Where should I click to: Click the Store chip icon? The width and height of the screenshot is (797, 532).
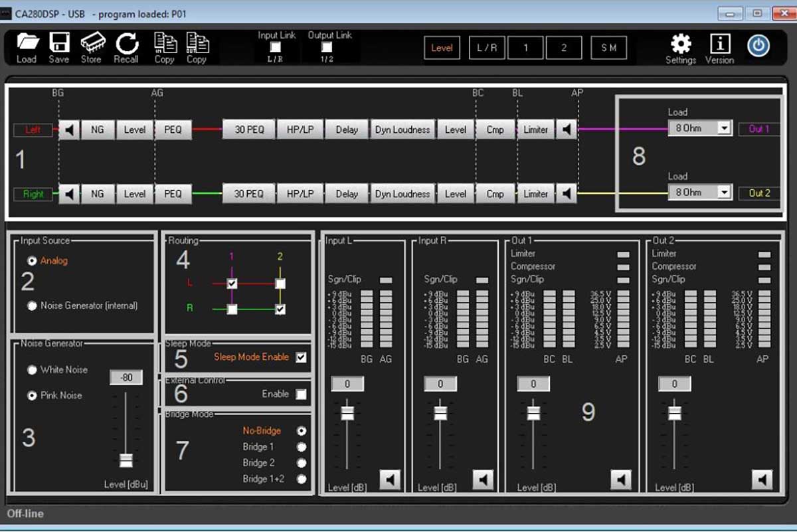click(x=92, y=44)
